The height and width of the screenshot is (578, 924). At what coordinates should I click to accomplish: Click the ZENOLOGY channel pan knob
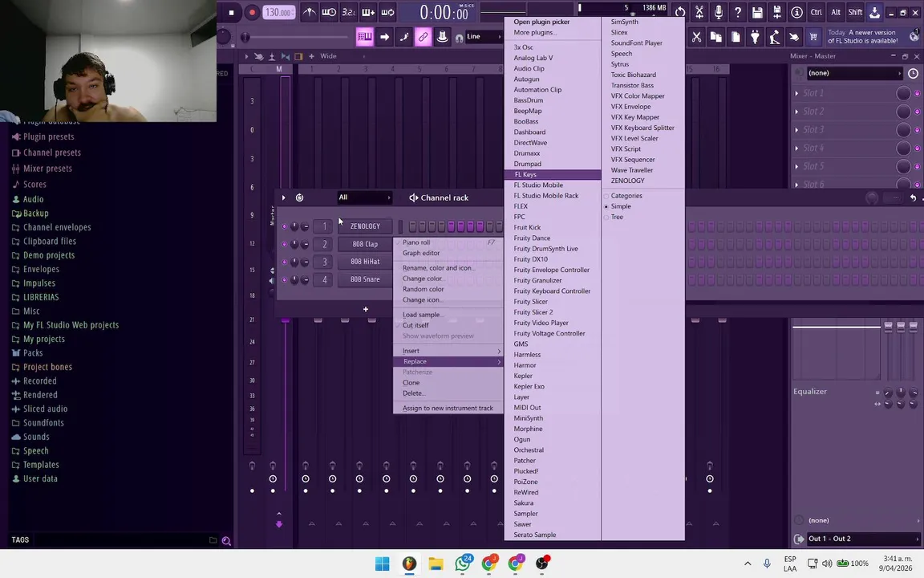coord(294,226)
